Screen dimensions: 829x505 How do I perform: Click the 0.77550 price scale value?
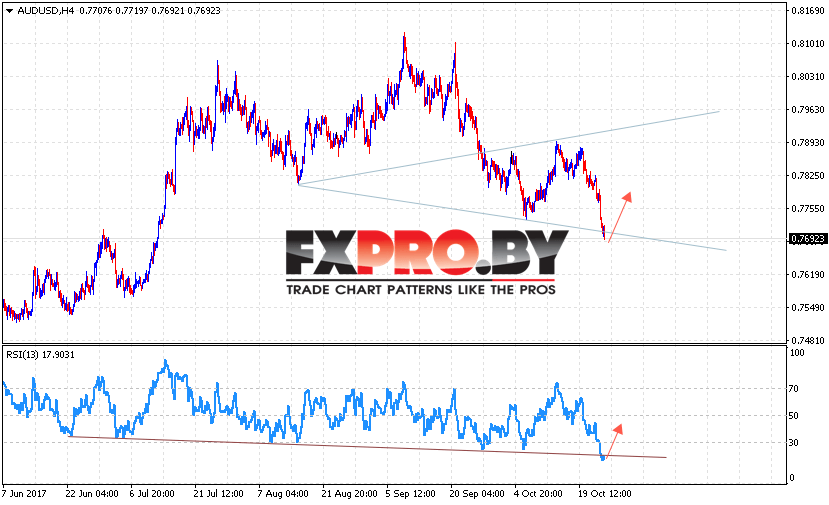click(808, 208)
